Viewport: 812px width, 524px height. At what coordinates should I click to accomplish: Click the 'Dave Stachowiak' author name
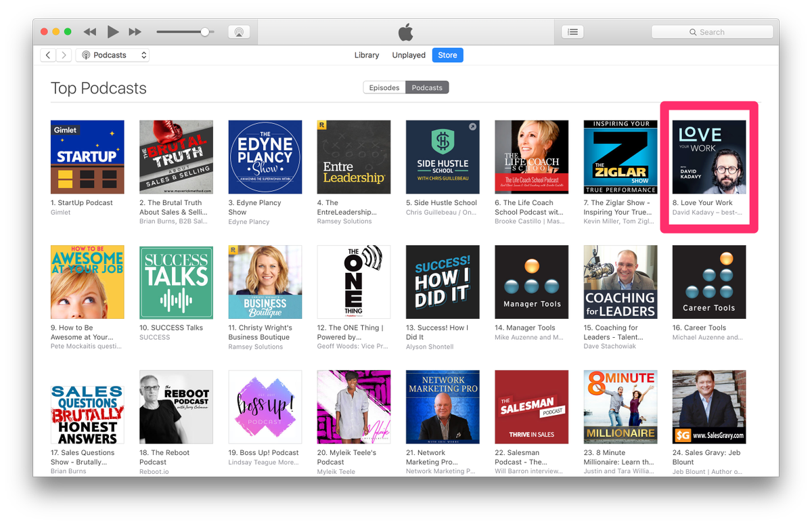click(x=611, y=347)
